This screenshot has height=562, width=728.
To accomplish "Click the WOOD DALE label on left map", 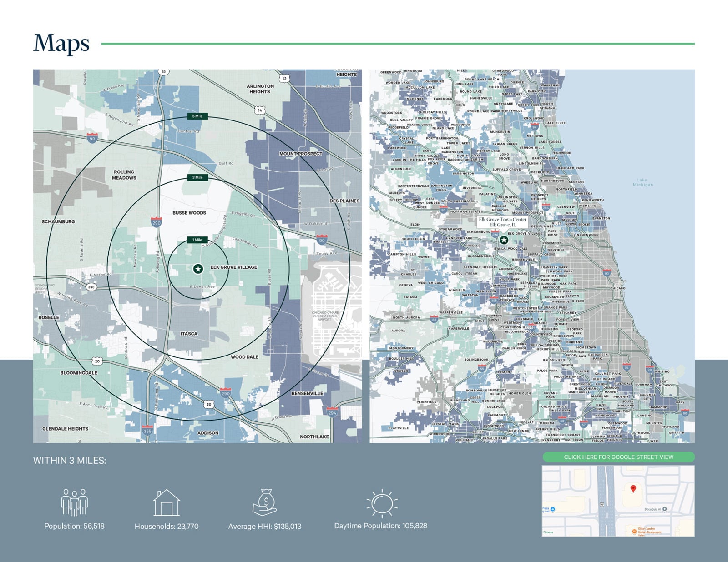I will tap(244, 357).
